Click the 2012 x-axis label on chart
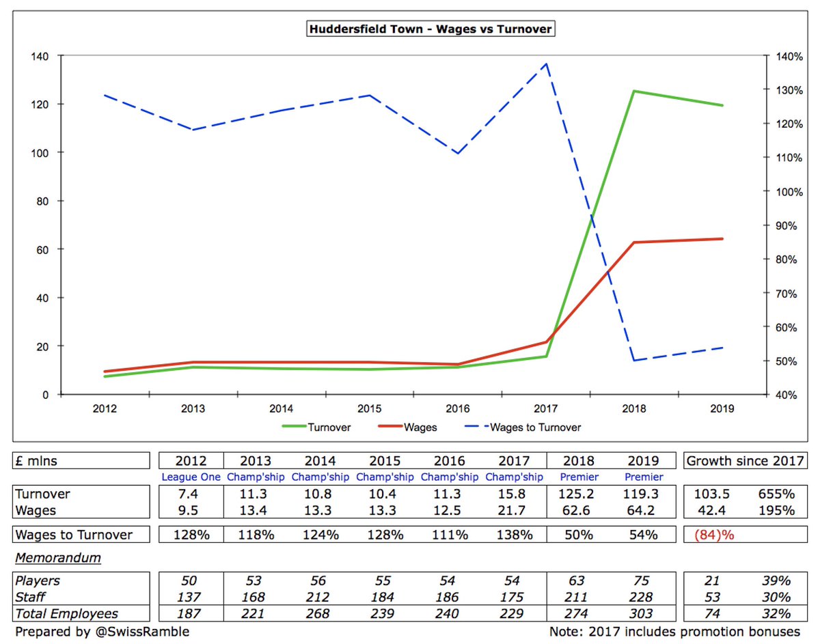Viewport: 820px width, 644px height. click(x=105, y=408)
